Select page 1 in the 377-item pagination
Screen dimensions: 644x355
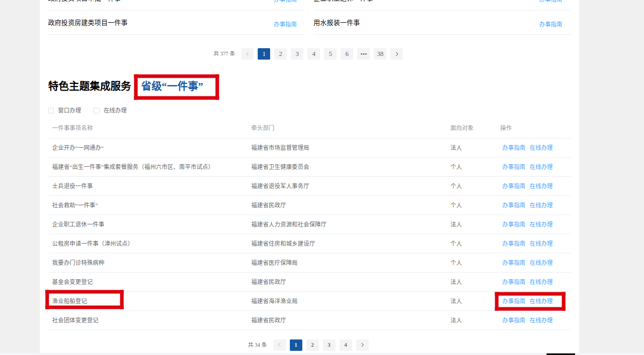[264, 54]
